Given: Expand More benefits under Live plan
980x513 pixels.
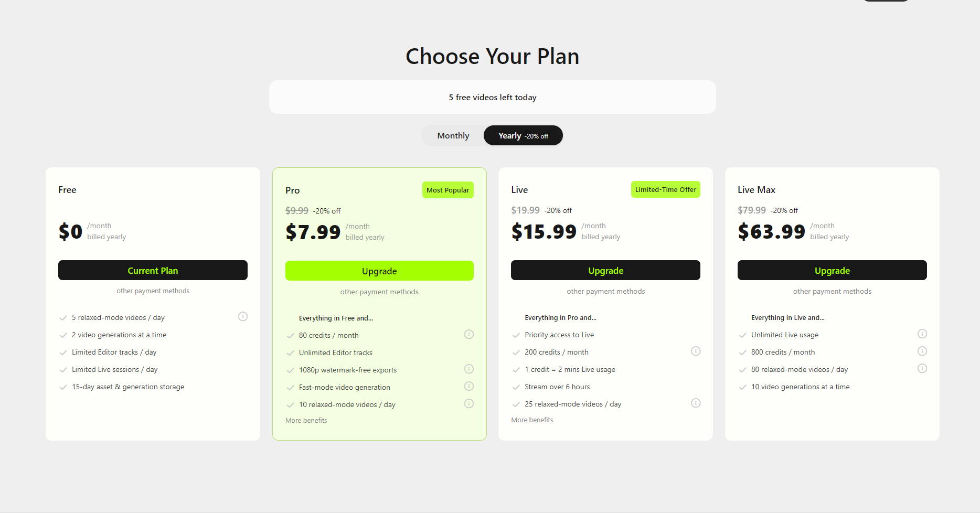Looking at the screenshot, I should coord(532,420).
